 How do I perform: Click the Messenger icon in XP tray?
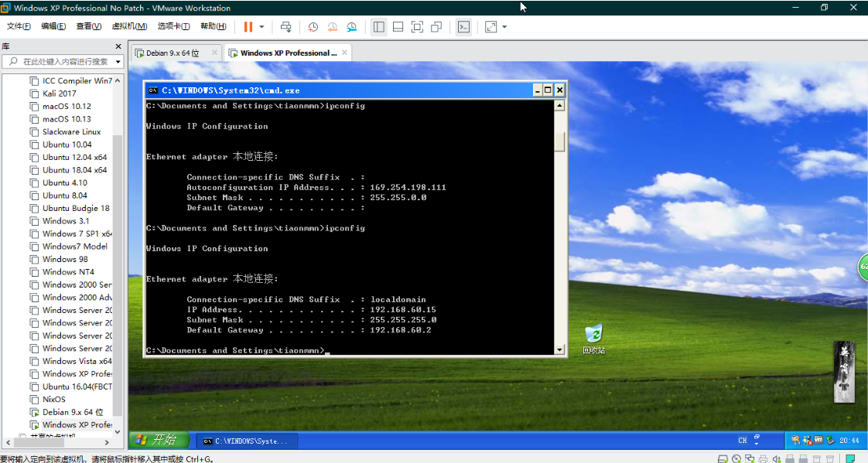[x=807, y=441]
